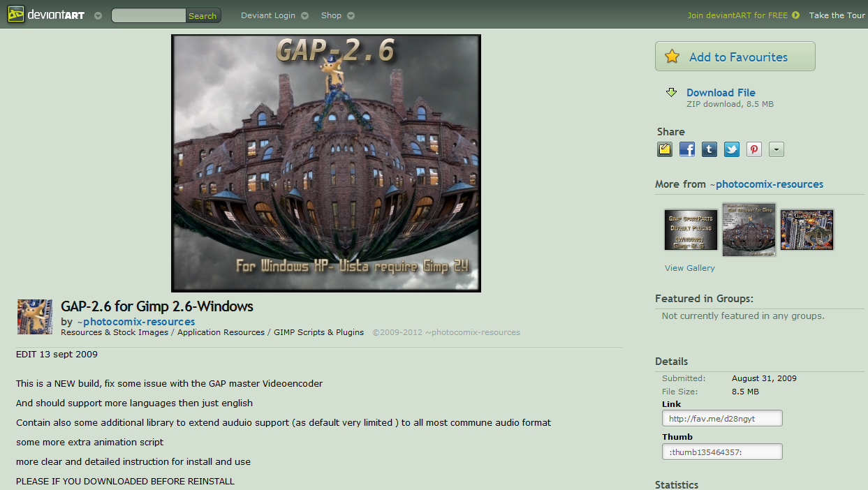Click the author avatar icon
The width and height of the screenshot is (868, 490).
coord(35,317)
